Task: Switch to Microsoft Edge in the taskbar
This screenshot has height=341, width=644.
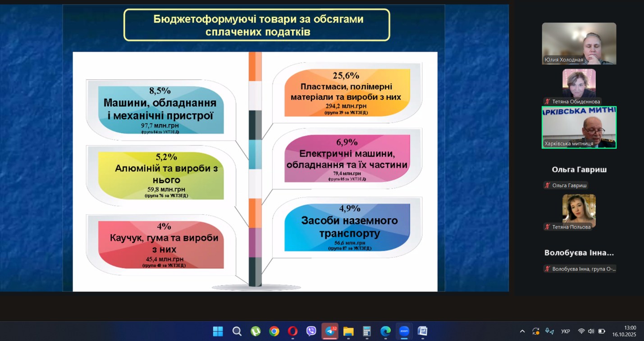Action: [385, 332]
